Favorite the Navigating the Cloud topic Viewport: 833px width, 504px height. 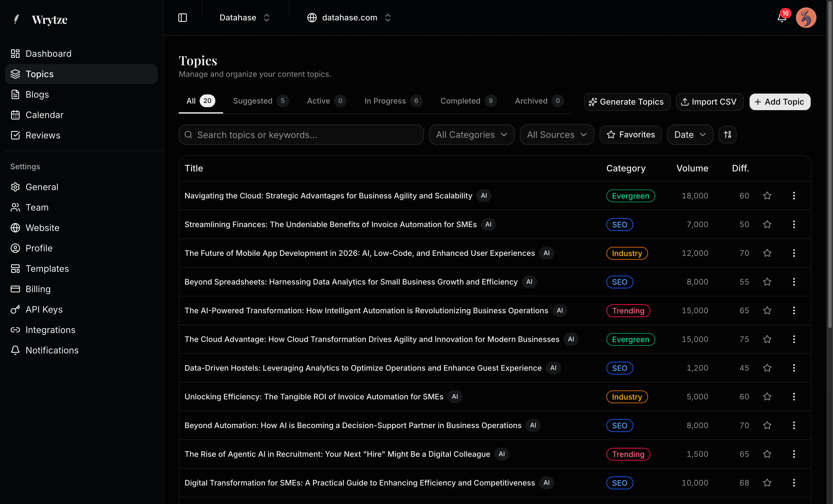pos(767,196)
